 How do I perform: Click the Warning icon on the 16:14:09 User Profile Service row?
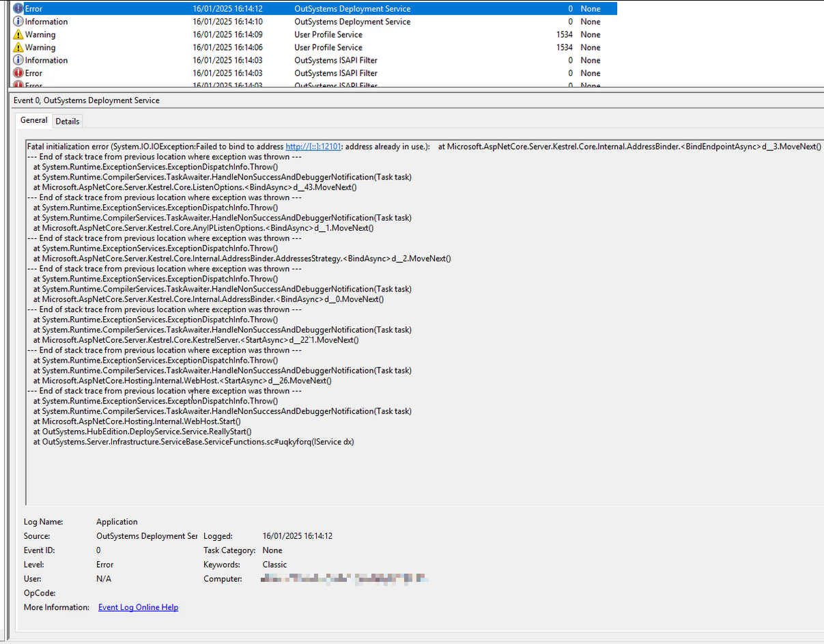pos(18,34)
